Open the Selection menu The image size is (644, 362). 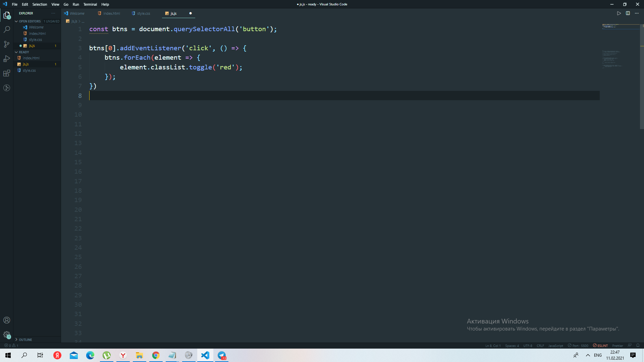40,4
